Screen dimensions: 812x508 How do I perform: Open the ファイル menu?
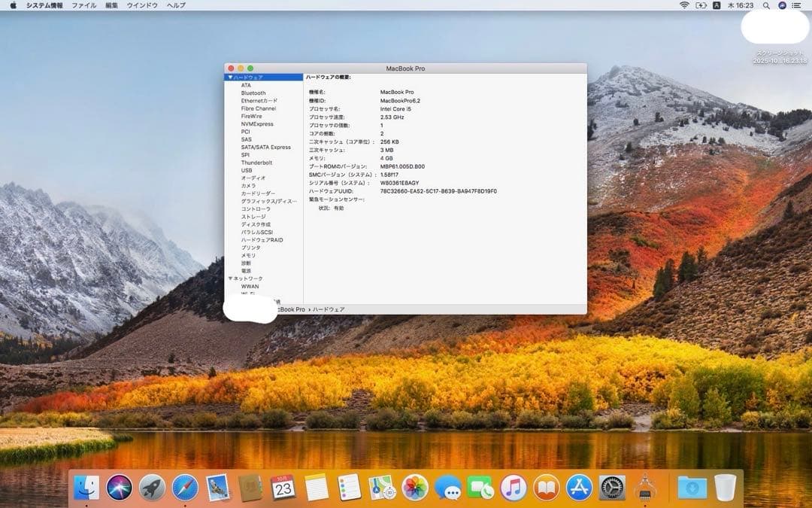click(x=84, y=5)
